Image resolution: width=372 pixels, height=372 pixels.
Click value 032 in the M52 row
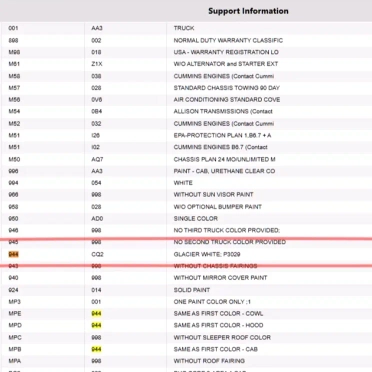(96, 123)
